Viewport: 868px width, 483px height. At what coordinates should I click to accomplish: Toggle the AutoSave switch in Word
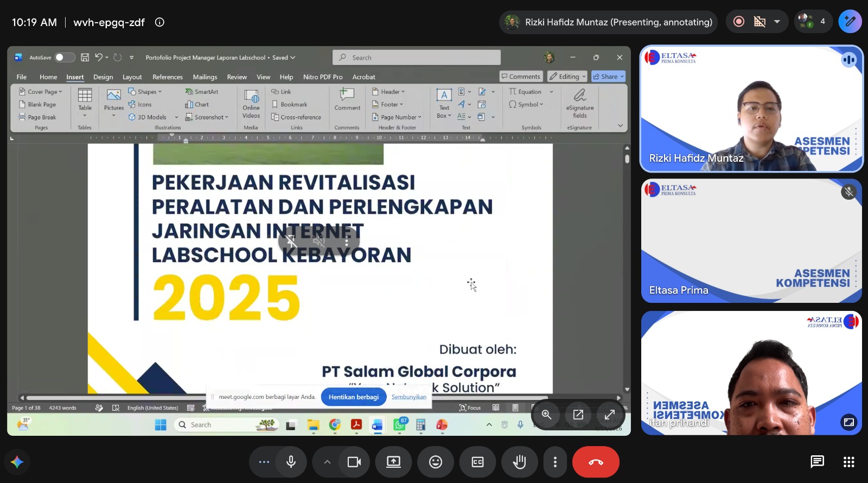coord(65,58)
